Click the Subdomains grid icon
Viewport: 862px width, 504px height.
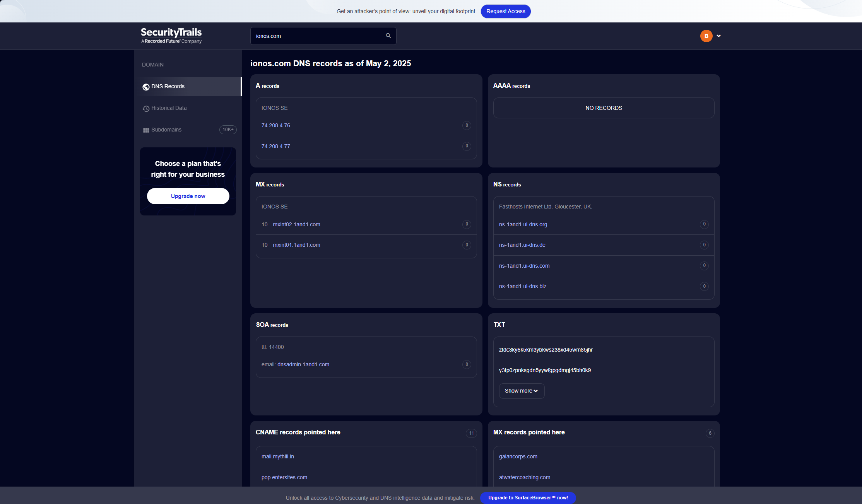coord(146,130)
